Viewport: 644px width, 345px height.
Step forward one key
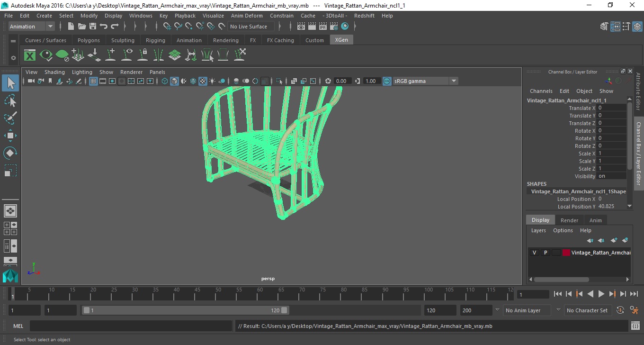612,294
